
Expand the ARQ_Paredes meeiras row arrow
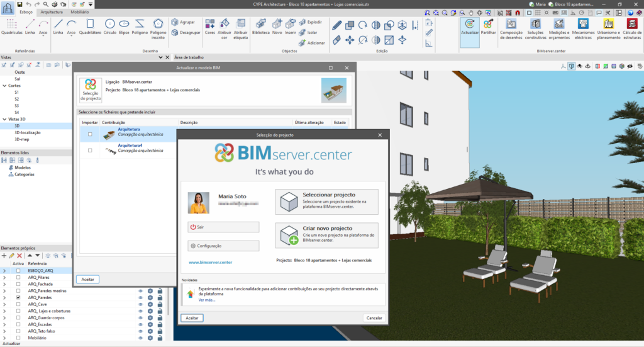(x=4, y=291)
